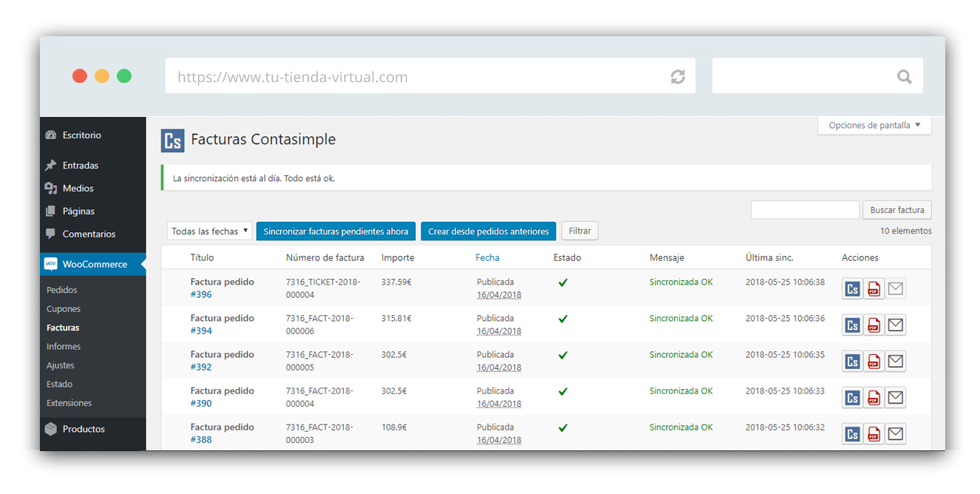Screen dimensions: 980x494
Task: Sort the table by Fecha column
Action: (487, 258)
